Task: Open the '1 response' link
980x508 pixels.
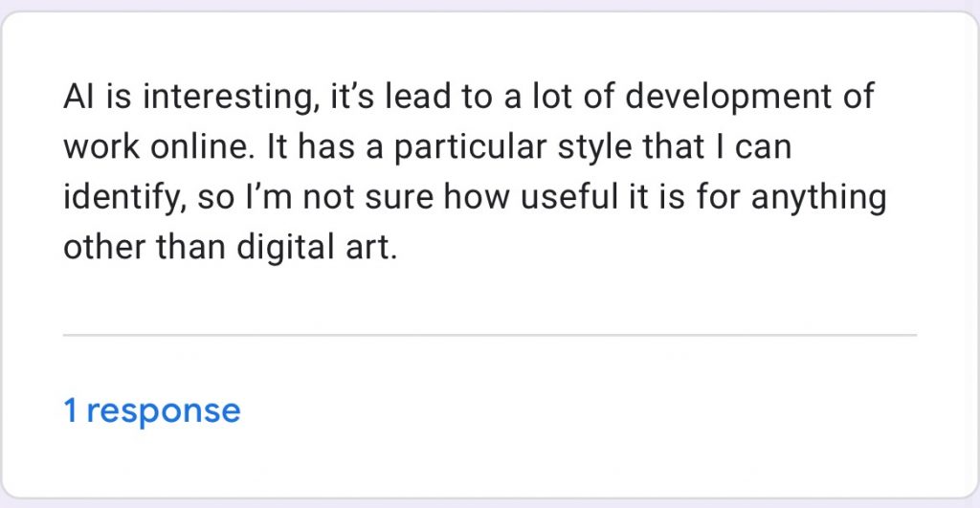Action: tap(152, 411)
